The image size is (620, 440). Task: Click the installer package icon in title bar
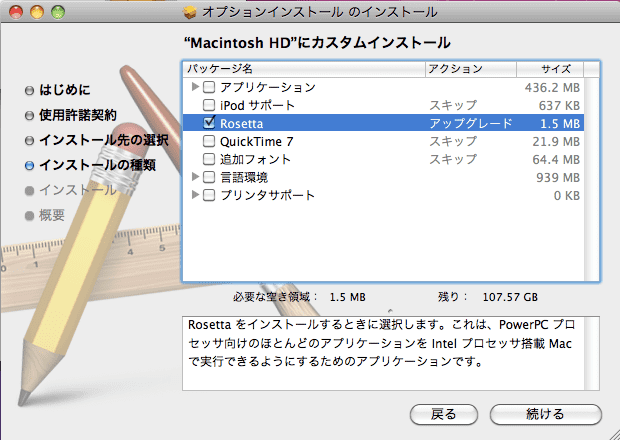190,12
